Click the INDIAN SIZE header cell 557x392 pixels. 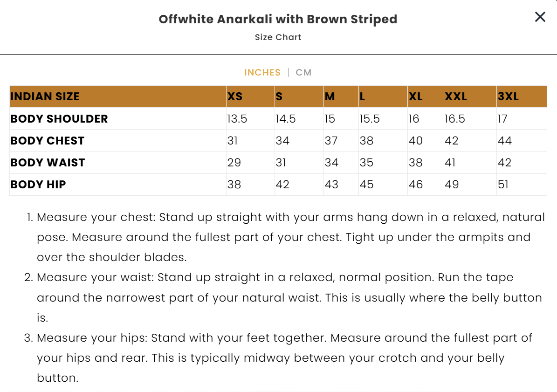[x=118, y=96]
